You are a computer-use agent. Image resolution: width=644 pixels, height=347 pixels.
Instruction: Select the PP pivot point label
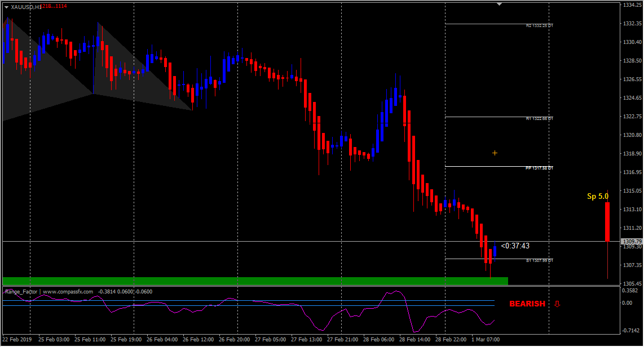tap(540, 168)
